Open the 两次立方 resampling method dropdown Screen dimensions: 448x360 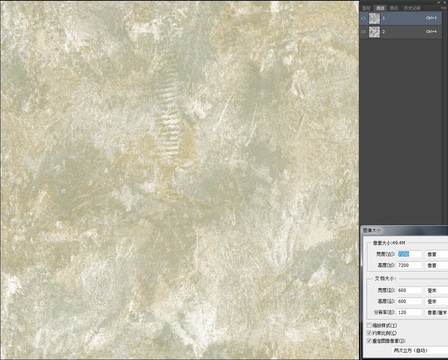coord(420,350)
